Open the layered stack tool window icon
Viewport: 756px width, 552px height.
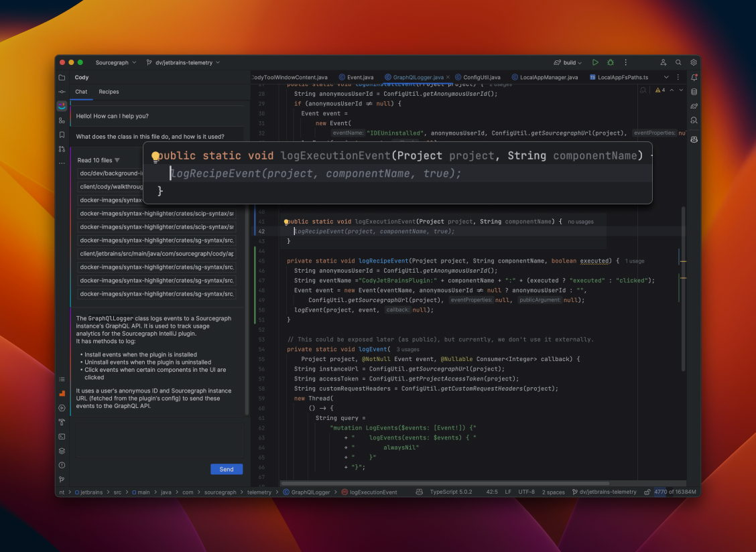[x=62, y=452]
